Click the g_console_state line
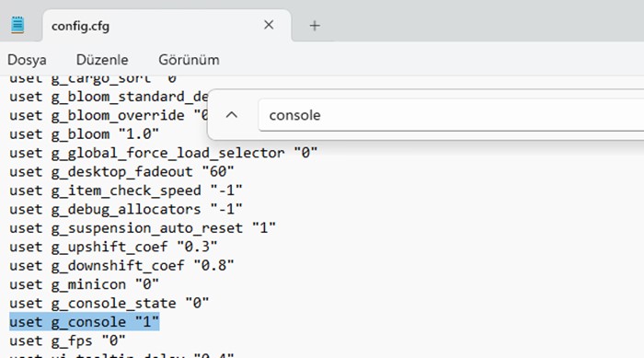Image resolution: width=644 pixels, height=358 pixels. [x=109, y=303]
